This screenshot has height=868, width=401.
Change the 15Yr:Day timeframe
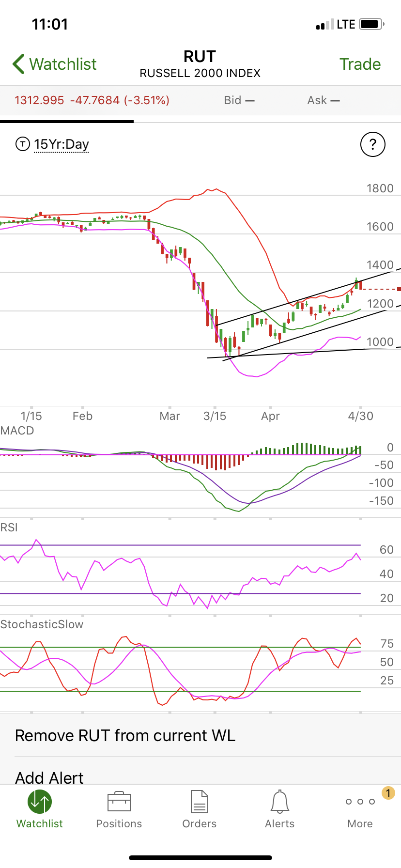point(62,144)
